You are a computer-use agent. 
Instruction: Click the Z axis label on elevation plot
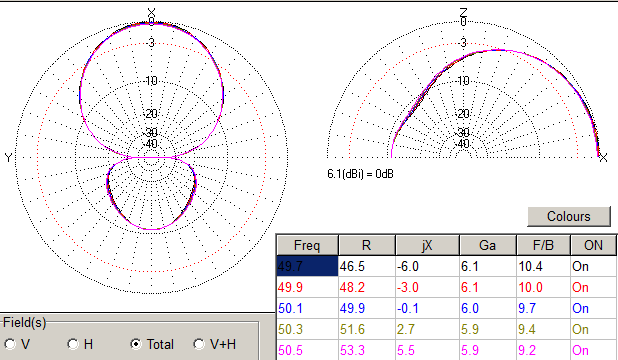pos(464,12)
